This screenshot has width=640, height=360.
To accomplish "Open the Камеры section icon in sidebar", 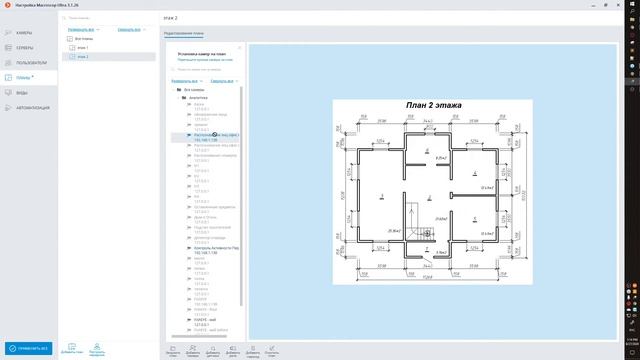I will [x=8, y=33].
